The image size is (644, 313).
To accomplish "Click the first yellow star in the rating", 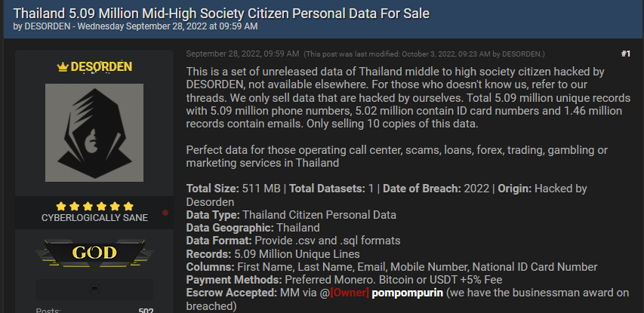I will coord(61,207).
